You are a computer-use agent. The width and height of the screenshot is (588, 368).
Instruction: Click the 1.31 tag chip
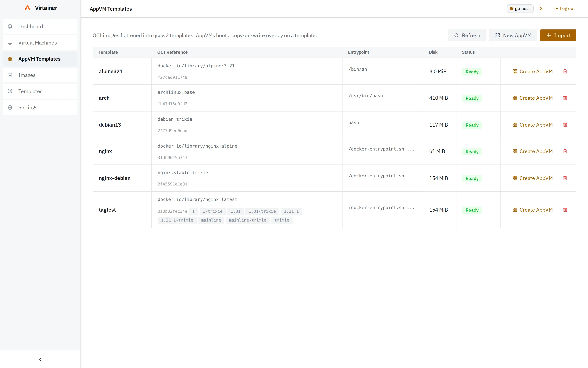point(235,211)
